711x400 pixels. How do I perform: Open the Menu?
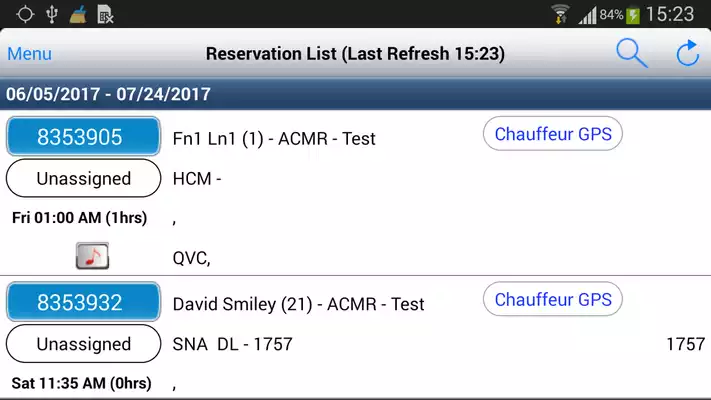[29, 54]
